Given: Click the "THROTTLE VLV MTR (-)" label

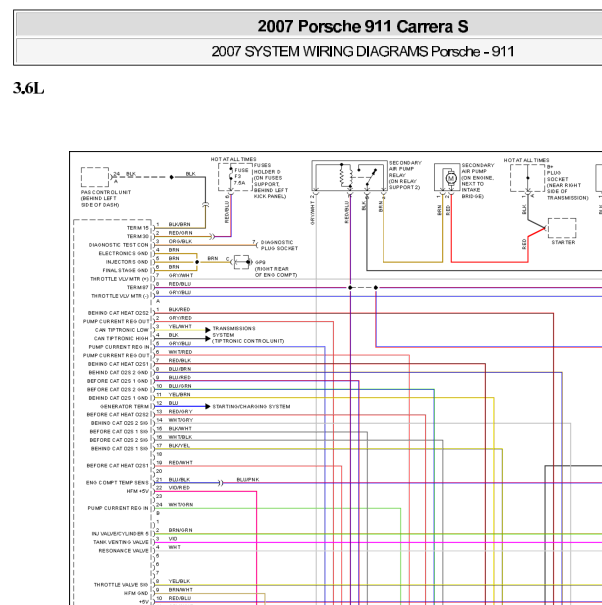Looking at the screenshot, I should click(x=120, y=296).
